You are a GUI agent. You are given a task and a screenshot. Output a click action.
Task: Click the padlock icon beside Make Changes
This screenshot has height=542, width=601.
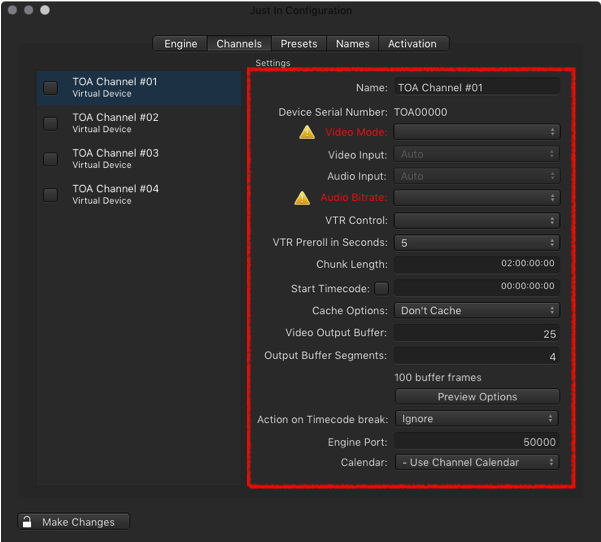click(x=27, y=522)
